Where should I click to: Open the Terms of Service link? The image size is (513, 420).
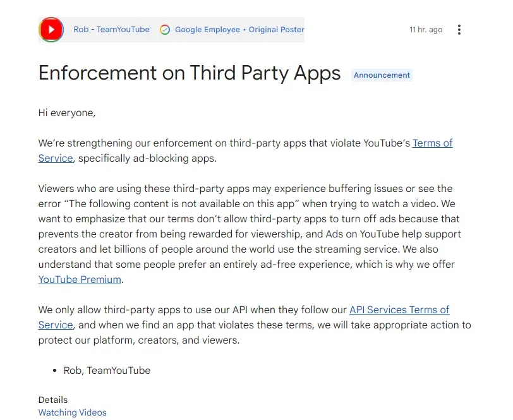tap(432, 143)
